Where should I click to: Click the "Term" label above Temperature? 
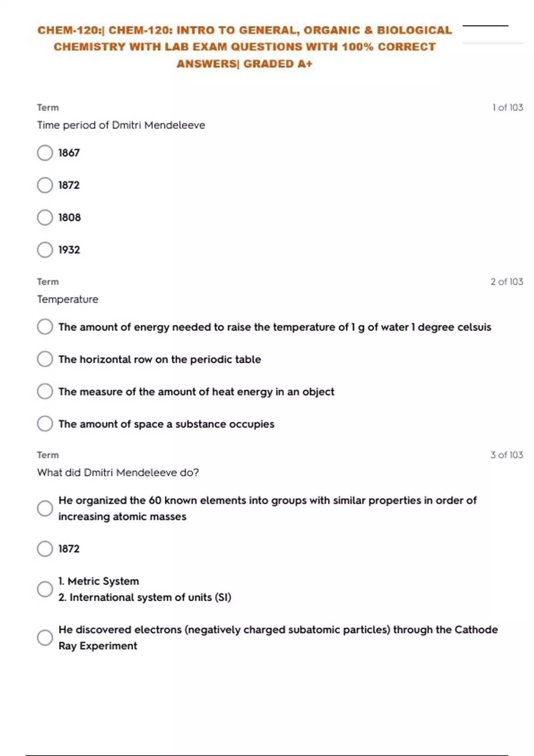(x=48, y=281)
